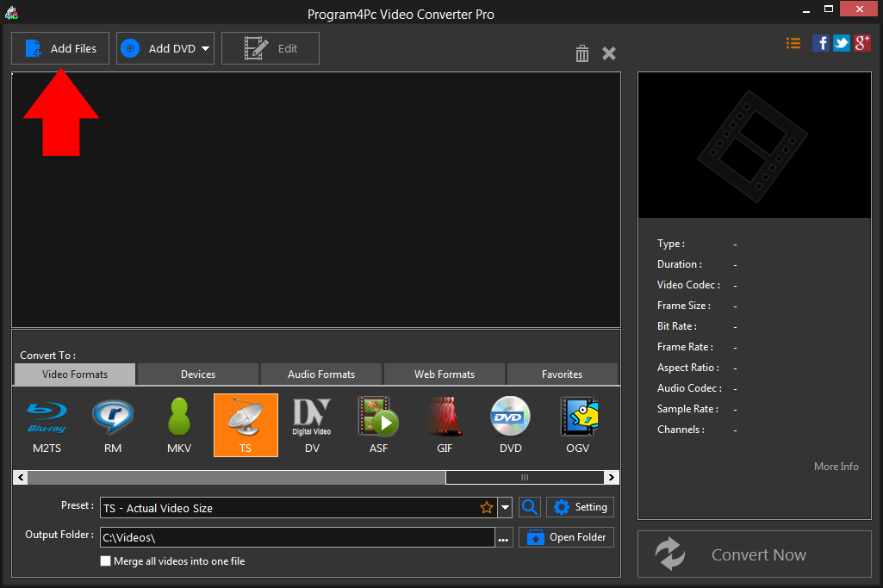Viewport: 883px width, 588px height.
Task: Open the preset search magnifier
Action: (529, 507)
